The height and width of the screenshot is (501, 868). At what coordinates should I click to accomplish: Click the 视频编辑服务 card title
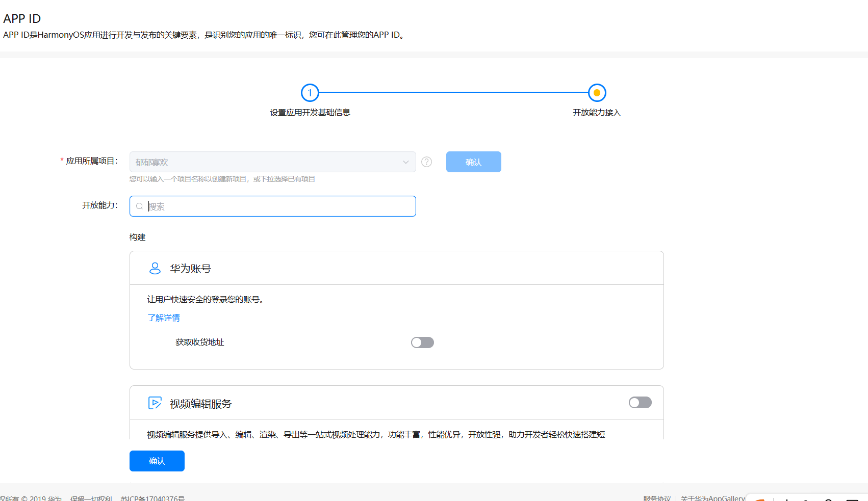click(200, 404)
